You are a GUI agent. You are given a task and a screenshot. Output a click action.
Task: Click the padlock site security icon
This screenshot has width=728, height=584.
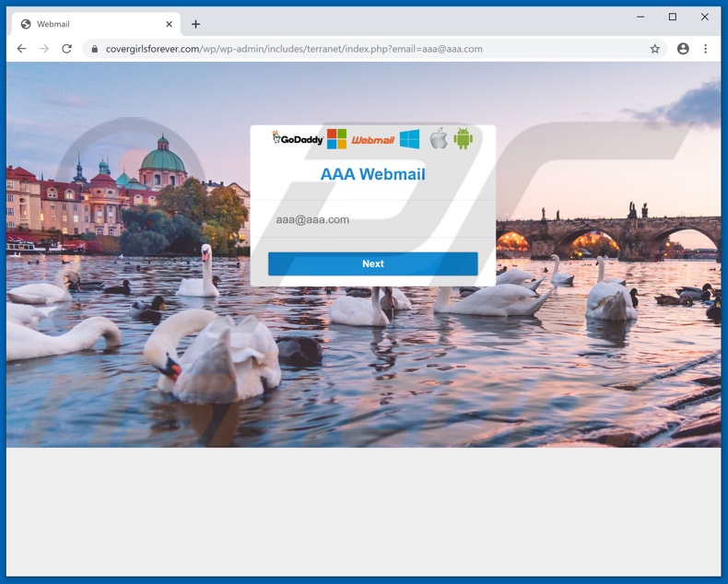click(95, 49)
